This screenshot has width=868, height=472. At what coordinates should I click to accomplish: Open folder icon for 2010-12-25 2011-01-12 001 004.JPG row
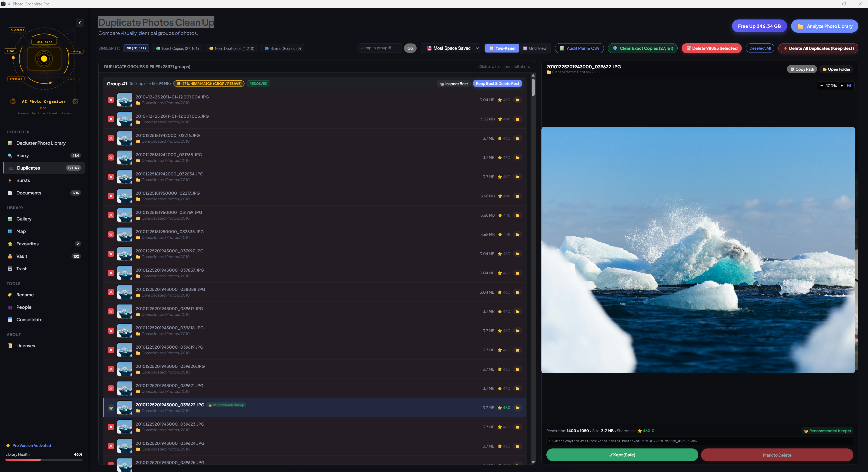(x=517, y=100)
